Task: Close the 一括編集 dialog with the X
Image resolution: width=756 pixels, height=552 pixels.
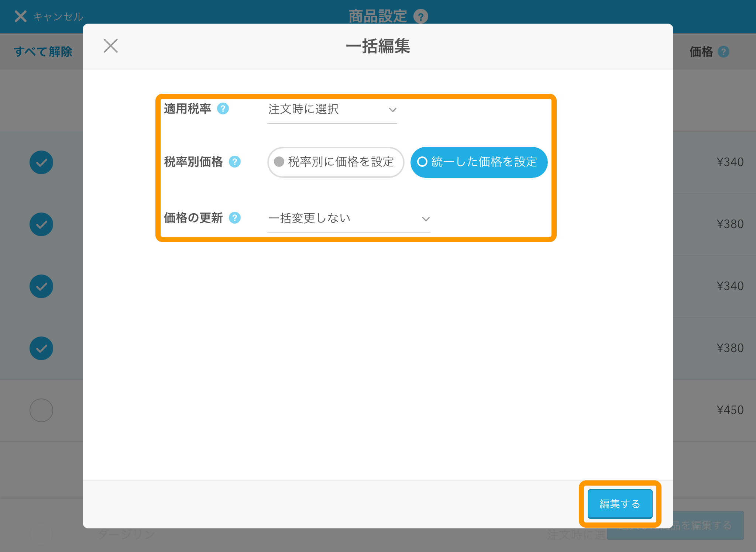Action: point(110,46)
